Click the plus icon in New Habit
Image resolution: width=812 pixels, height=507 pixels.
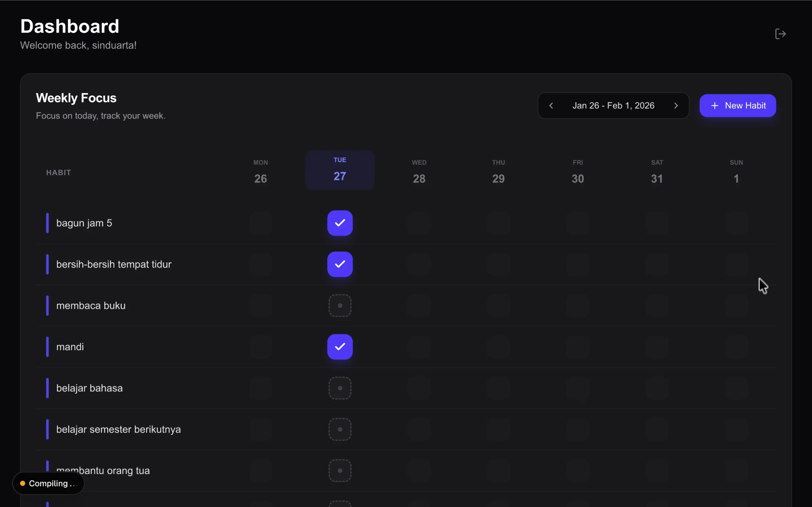click(x=715, y=106)
